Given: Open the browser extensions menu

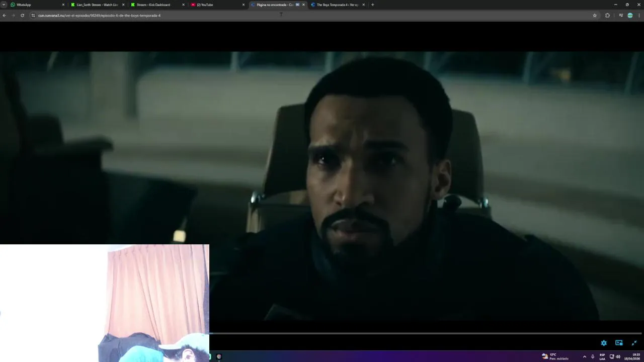Looking at the screenshot, I should click(x=607, y=16).
